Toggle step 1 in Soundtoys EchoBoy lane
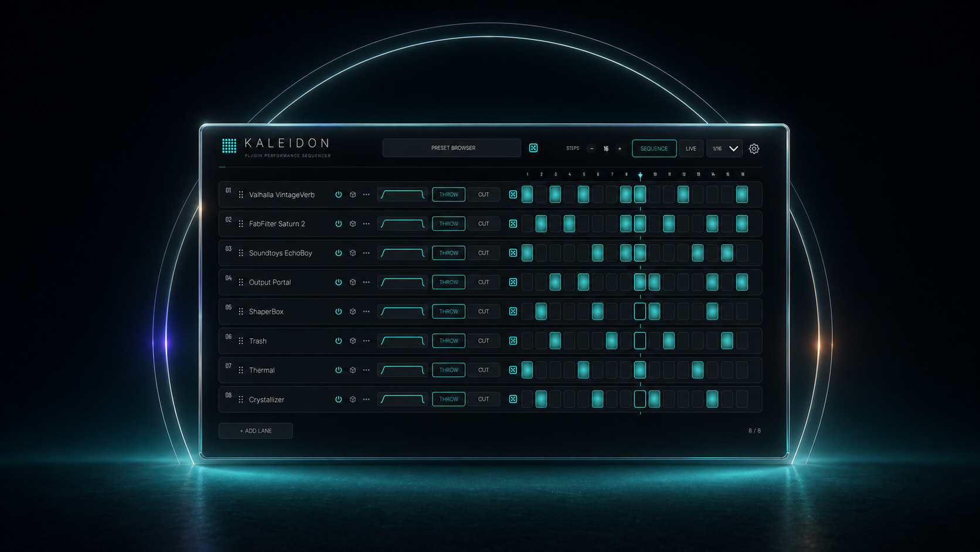980x552 pixels. [x=527, y=253]
